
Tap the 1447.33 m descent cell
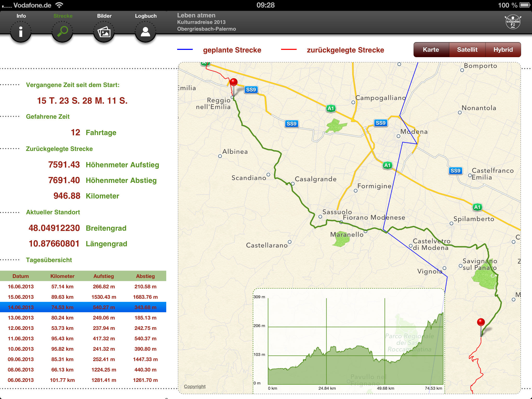tap(145, 359)
